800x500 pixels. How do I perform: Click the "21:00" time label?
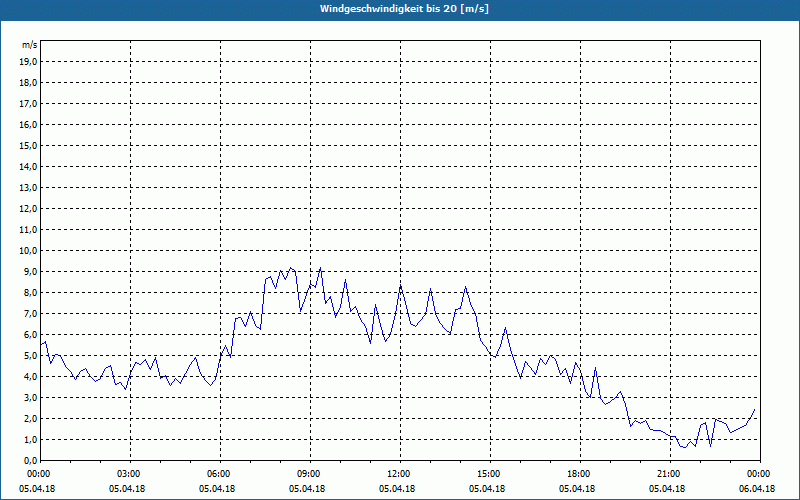[667, 474]
